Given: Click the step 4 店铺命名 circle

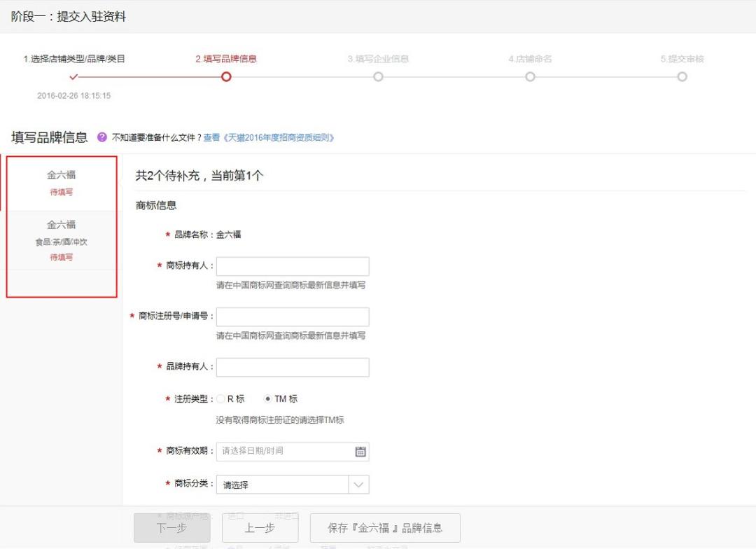Looking at the screenshot, I should [530, 77].
